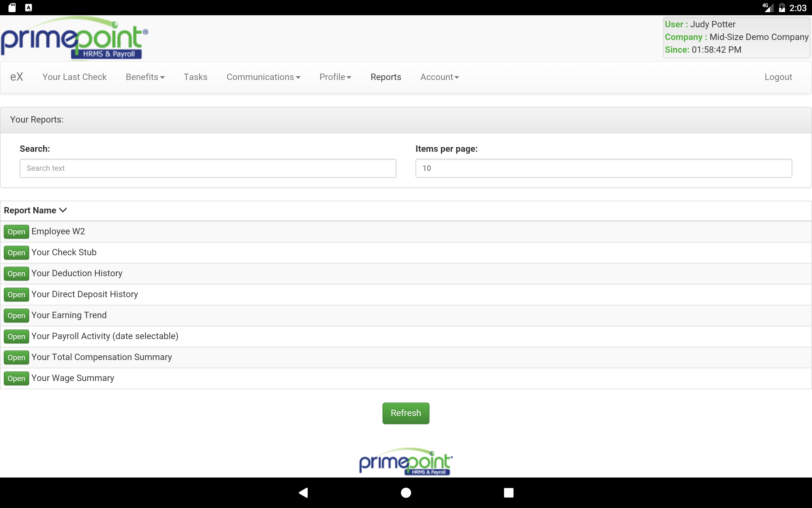Tap the 2:03 clock in status bar
This screenshot has width=812, height=508.
[798, 8]
